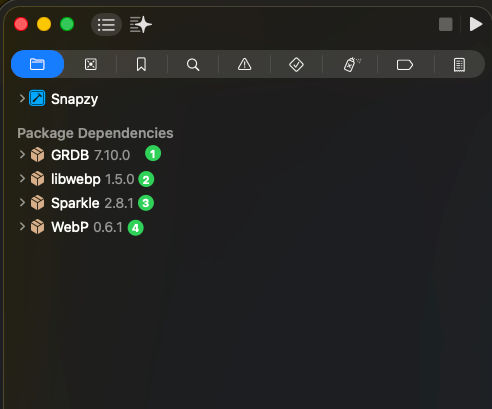Open the coding assistant sparkle icon
The width and height of the screenshot is (492, 409).
[141, 25]
